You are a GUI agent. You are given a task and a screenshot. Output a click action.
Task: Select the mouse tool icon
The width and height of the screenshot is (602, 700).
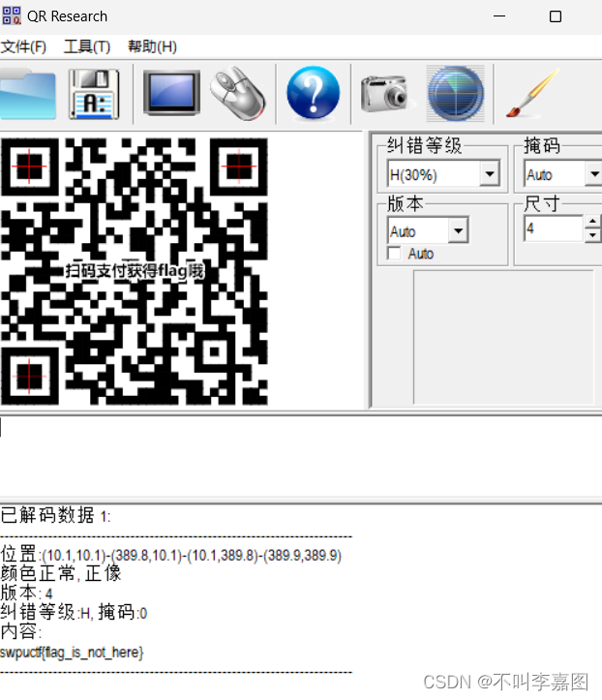point(238,93)
